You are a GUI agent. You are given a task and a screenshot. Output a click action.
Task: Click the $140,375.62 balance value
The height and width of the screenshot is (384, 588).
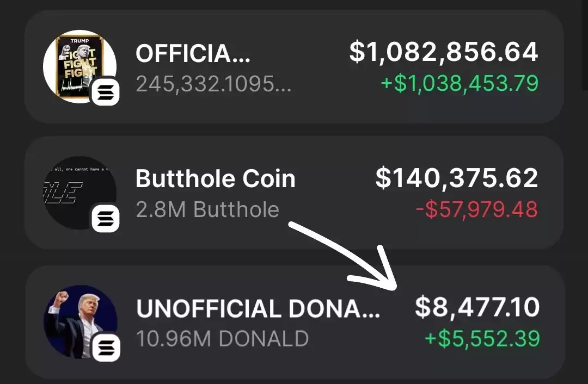[x=457, y=178]
